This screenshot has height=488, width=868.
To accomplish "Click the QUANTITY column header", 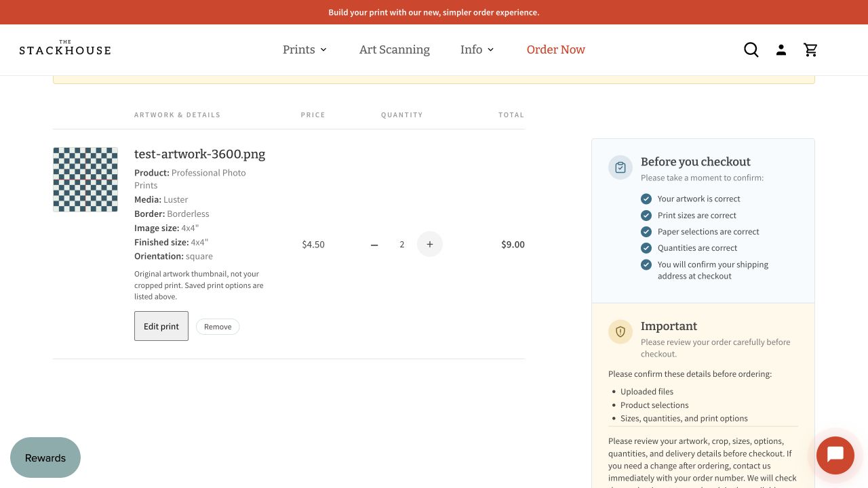I will [x=402, y=115].
